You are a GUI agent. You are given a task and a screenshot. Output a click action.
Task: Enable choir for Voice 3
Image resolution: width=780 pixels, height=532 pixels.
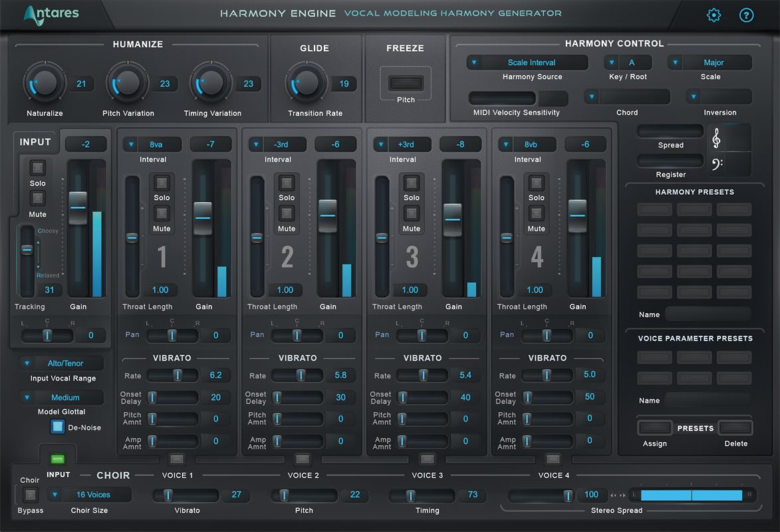click(x=428, y=458)
